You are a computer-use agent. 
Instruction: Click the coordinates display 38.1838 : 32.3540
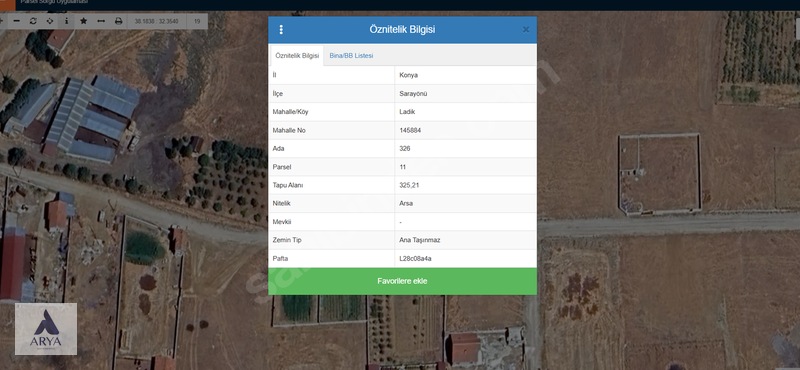[156, 21]
